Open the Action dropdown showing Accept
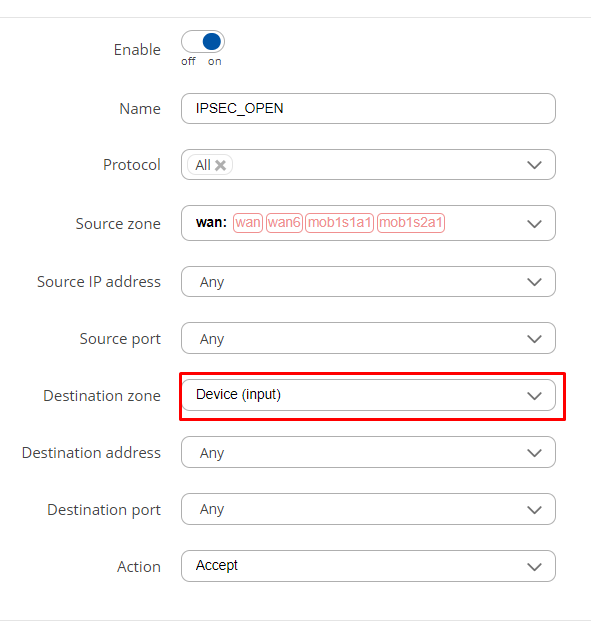 [368, 566]
